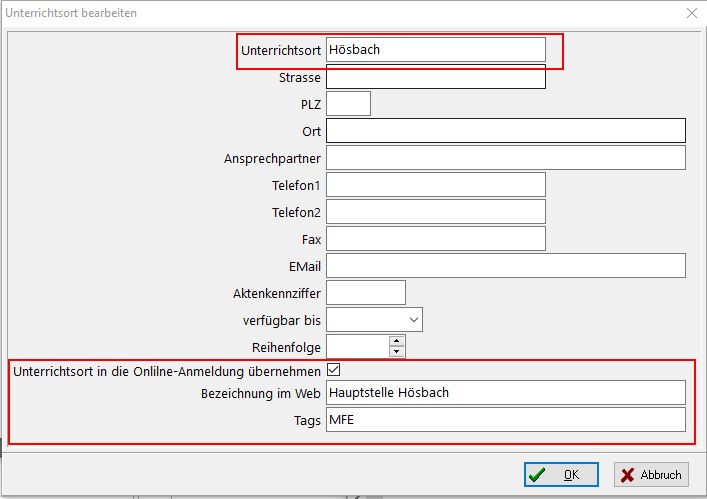Click the Ansprechpartner input field
This screenshot has width=707, height=499.
tap(505, 158)
